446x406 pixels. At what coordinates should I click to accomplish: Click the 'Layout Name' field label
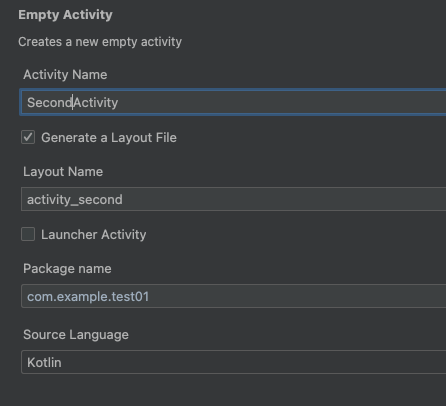click(x=63, y=172)
